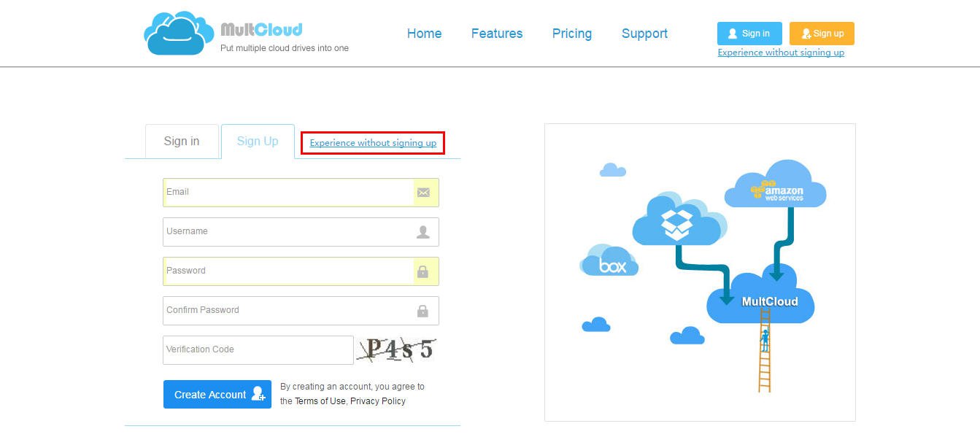Viewport: 980px width, 437px height.
Task: Open the Terms of Use link
Action: click(x=320, y=401)
